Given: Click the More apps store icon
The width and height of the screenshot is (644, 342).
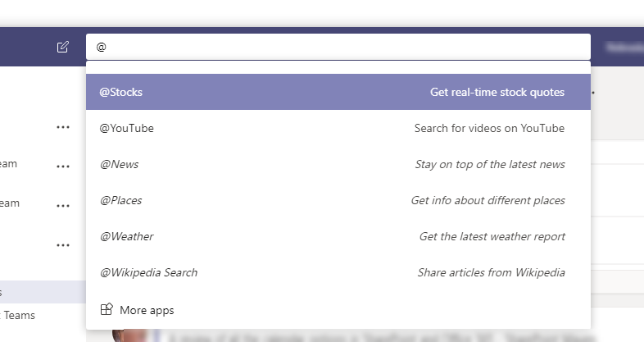Looking at the screenshot, I should [107, 309].
